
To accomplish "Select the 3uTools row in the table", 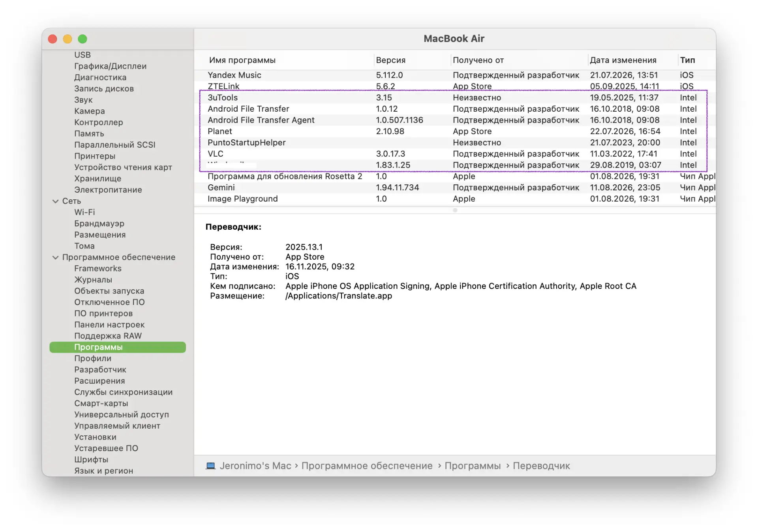I will [x=455, y=97].
